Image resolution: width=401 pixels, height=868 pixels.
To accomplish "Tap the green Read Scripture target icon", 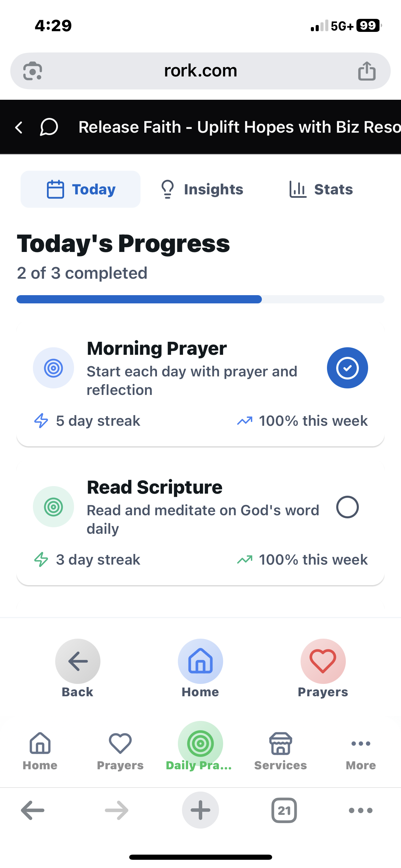I will (x=53, y=507).
